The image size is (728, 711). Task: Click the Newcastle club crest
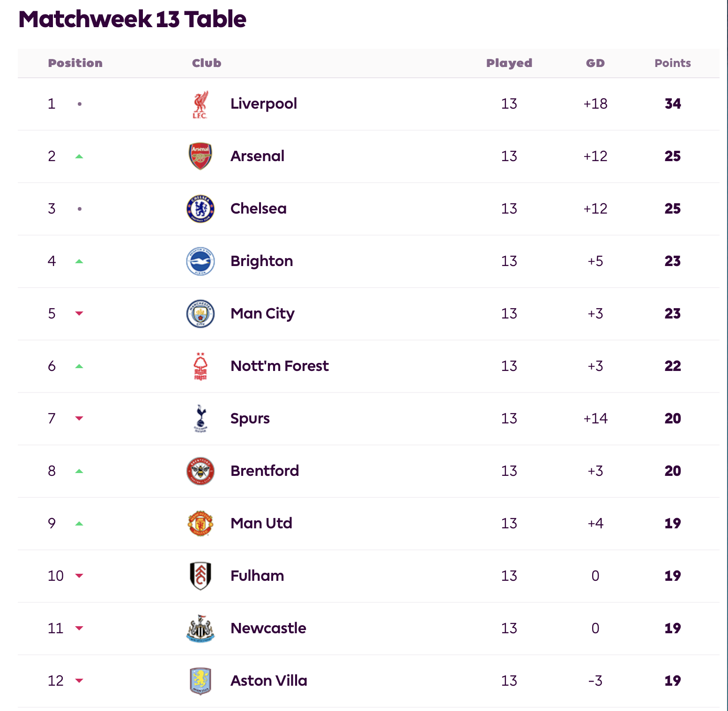coord(201,629)
